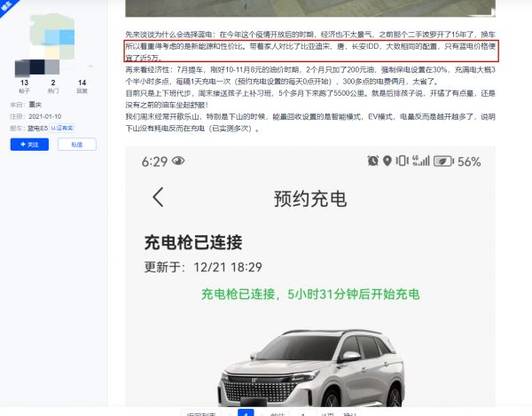Screen dimensions: 532x416
Task: Open the 2 热门 hot posts count
Action: [x=53, y=85]
